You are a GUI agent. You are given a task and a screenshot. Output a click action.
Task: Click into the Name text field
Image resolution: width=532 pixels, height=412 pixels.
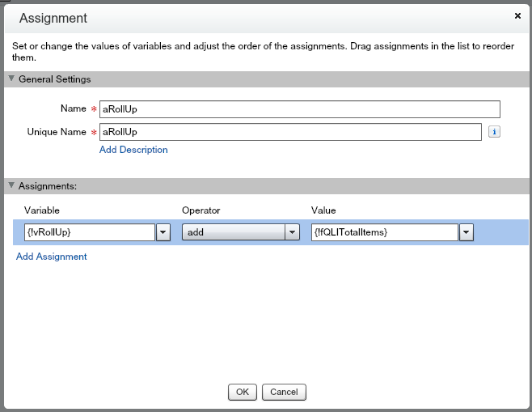pos(298,109)
